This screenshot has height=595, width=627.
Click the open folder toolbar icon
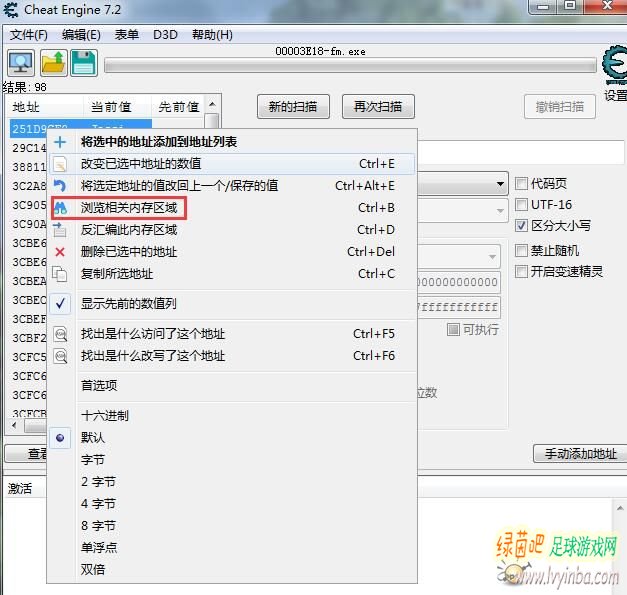pyautogui.click(x=53, y=63)
